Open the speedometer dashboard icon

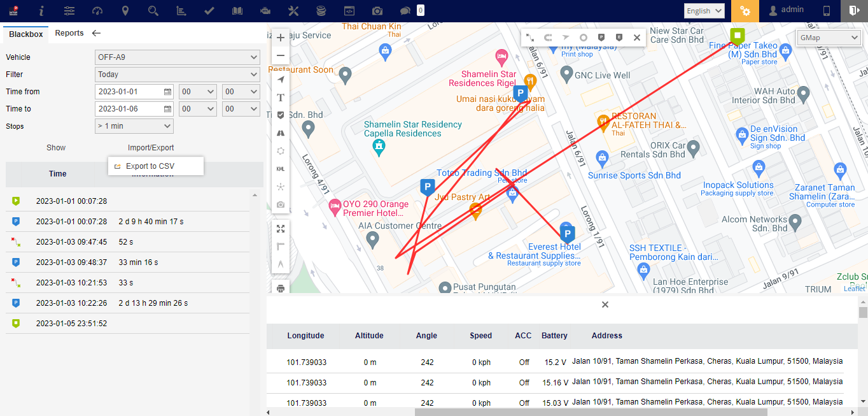click(97, 11)
